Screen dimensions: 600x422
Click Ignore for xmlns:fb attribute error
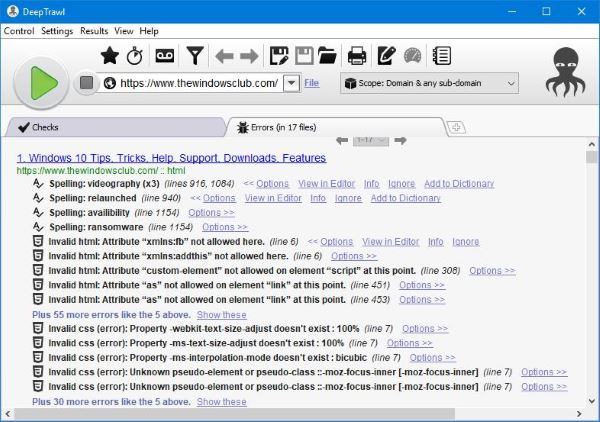(466, 242)
